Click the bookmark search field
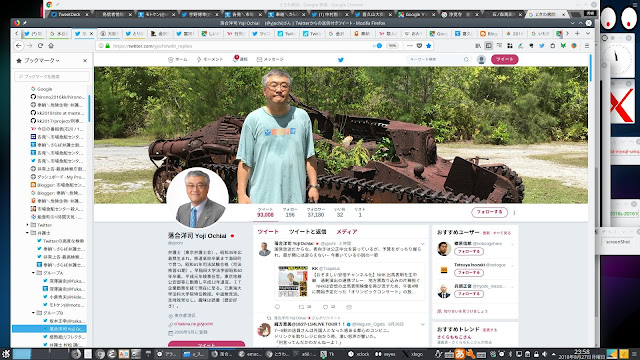 pos(52,76)
